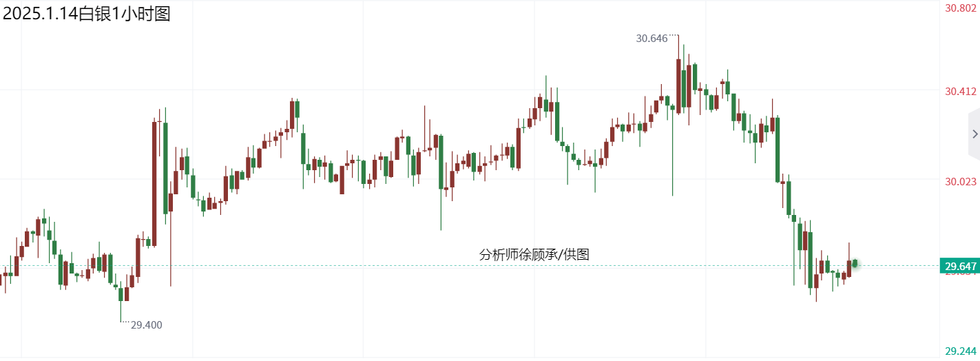
Task: Click the 29.244 price axis label
Action: coord(961,351)
